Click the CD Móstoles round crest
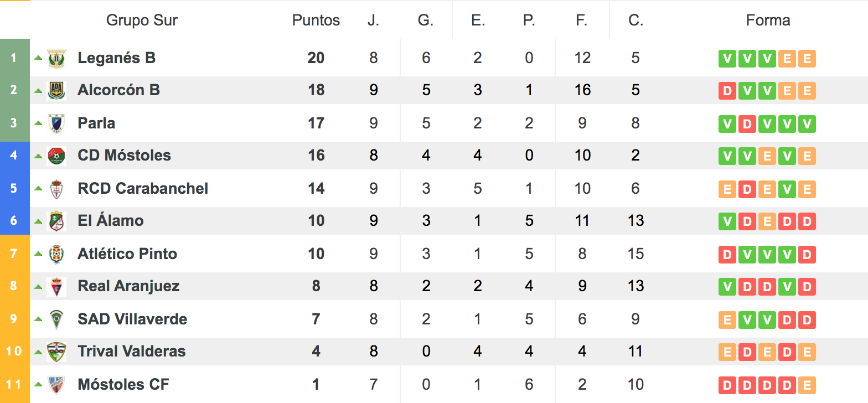This screenshot has height=403, width=868. [56, 156]
